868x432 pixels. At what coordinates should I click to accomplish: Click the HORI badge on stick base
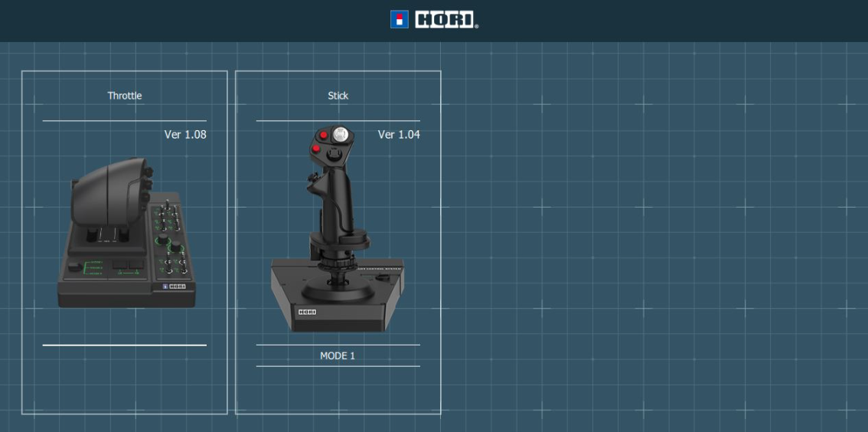pos(307,312)
